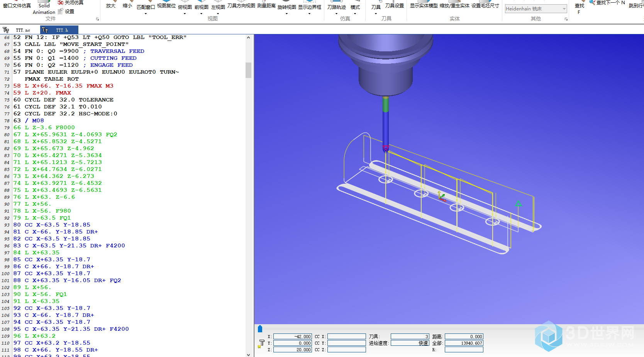Open the 显示边界框 dropdown arrow

[x=310, y=14]
